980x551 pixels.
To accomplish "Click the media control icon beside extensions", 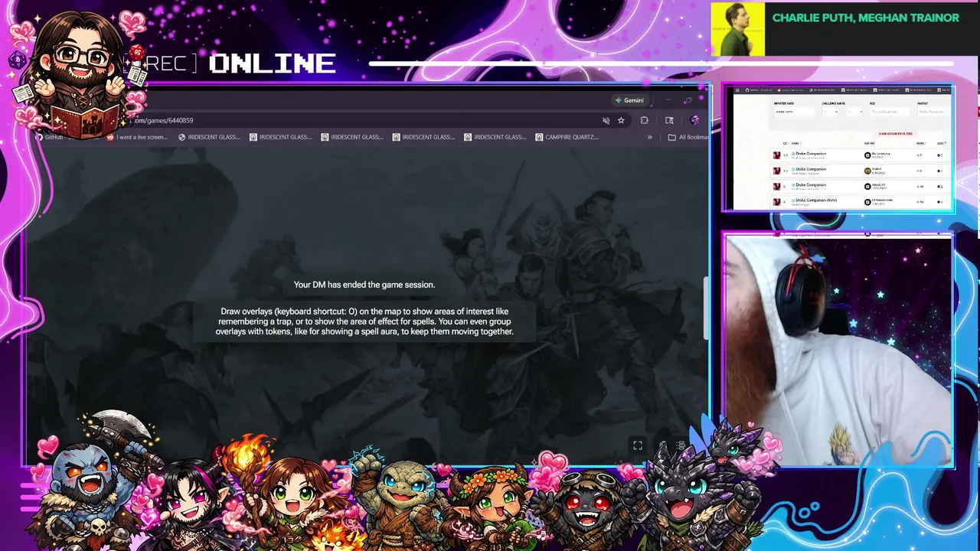I will pyautogui.click(x=669, y=120).
